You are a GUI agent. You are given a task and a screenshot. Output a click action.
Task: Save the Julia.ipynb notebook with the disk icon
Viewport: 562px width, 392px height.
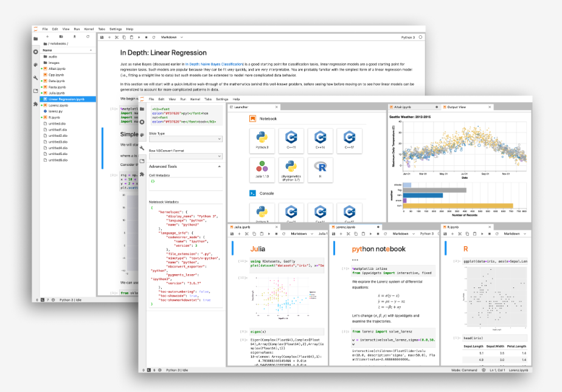pyautogui.click(x=232, y=234)
